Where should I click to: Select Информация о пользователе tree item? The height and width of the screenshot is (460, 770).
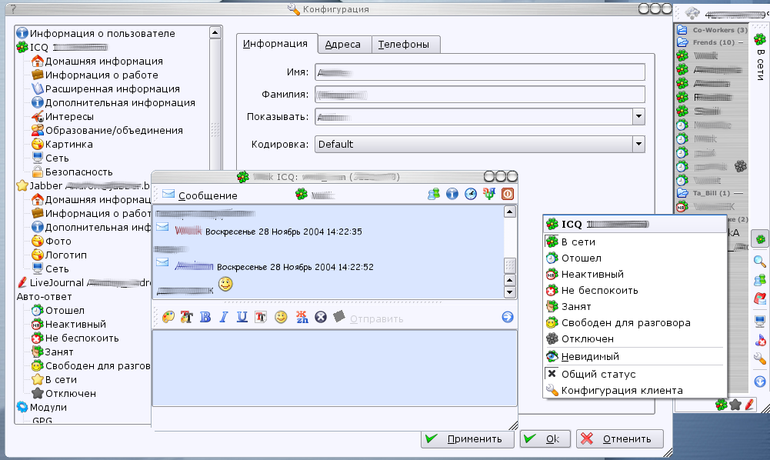[x=96, y=33]
